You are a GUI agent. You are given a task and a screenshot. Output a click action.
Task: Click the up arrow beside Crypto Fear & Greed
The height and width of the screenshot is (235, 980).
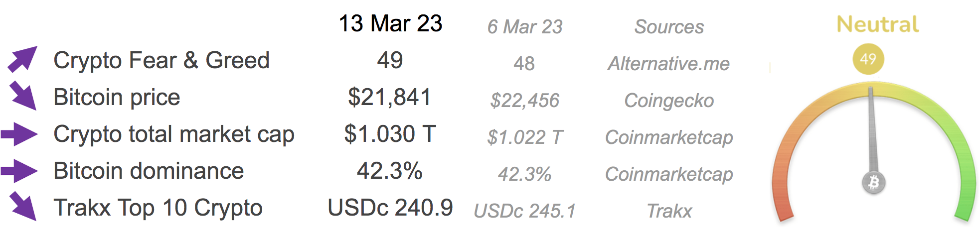point(22,59)
